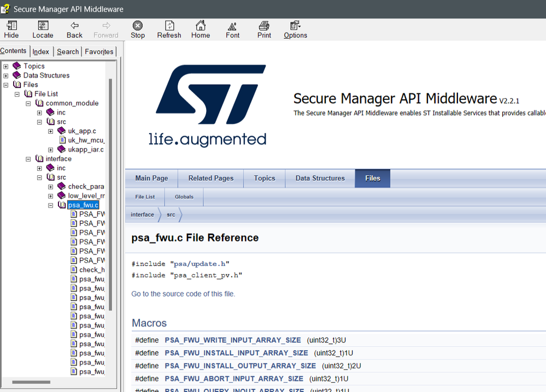Click the Hide toolbar icon
The image size is (546, 392).
(11, 26)
